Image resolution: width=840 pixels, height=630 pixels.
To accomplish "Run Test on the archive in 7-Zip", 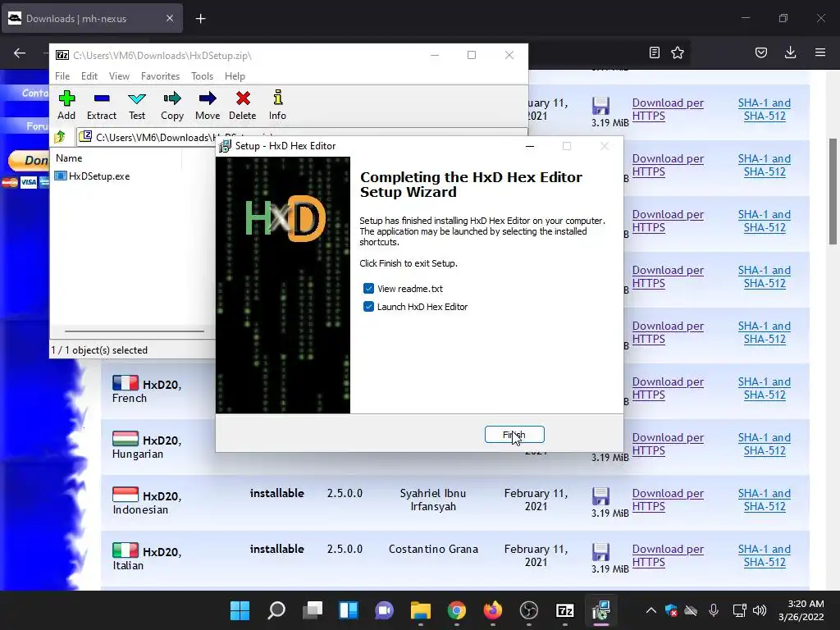I will (x=137, y=106).
